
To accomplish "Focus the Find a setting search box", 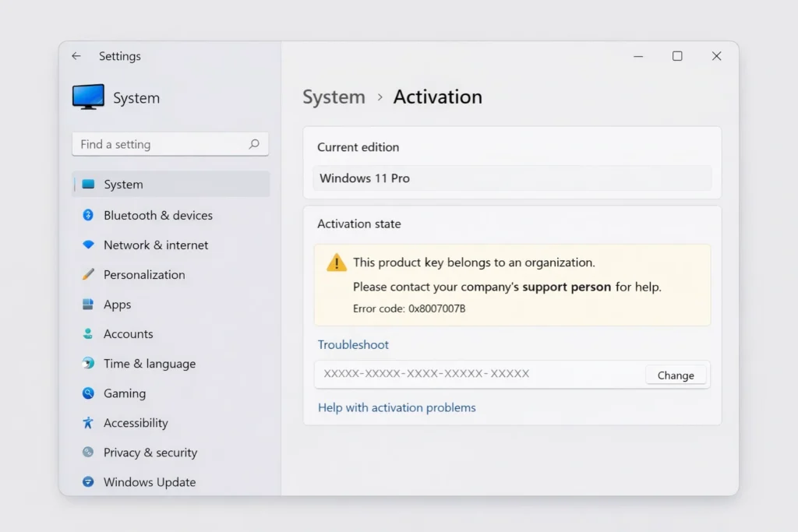I will [170, 144].
